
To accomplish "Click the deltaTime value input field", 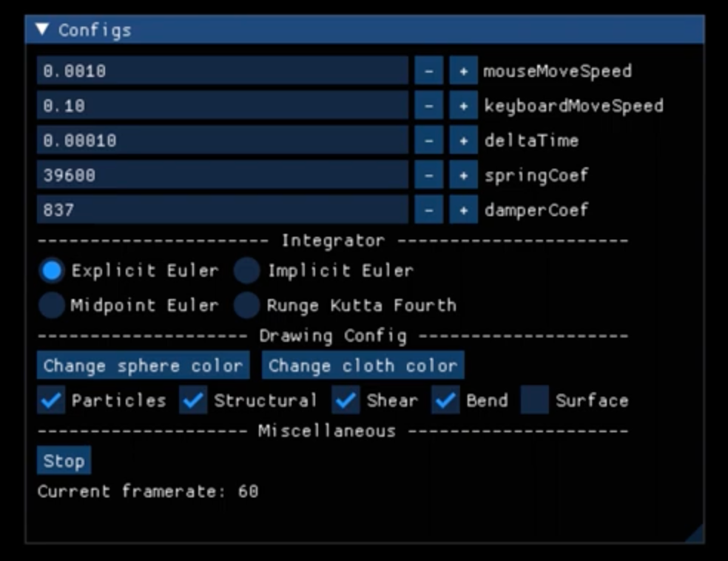I will (x=222, y=141).
